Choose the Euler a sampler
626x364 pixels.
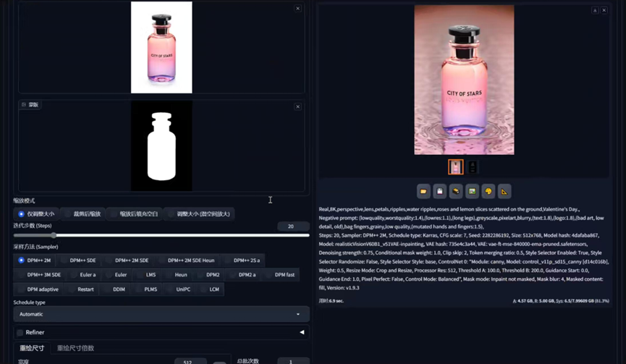83,274
